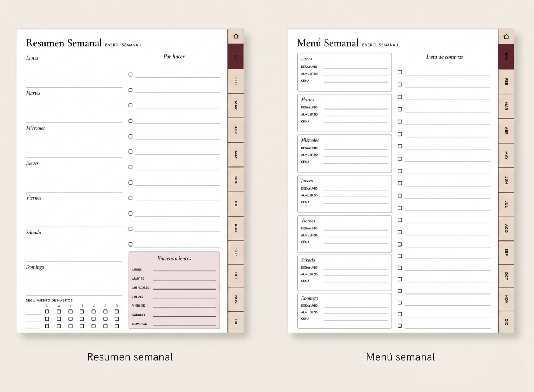This screenshot has width=534, height=392.
Task: Select ENE tab on Menú Semanal page
Action: click(x=506, y=57)
